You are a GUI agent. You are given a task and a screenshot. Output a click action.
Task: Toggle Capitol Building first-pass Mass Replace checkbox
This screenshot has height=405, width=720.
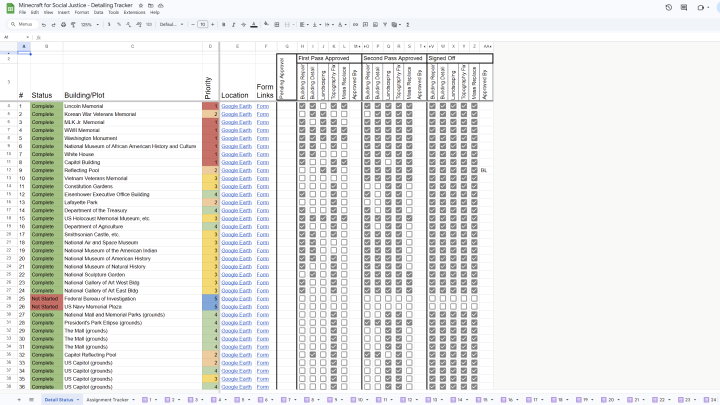[344, 162]
